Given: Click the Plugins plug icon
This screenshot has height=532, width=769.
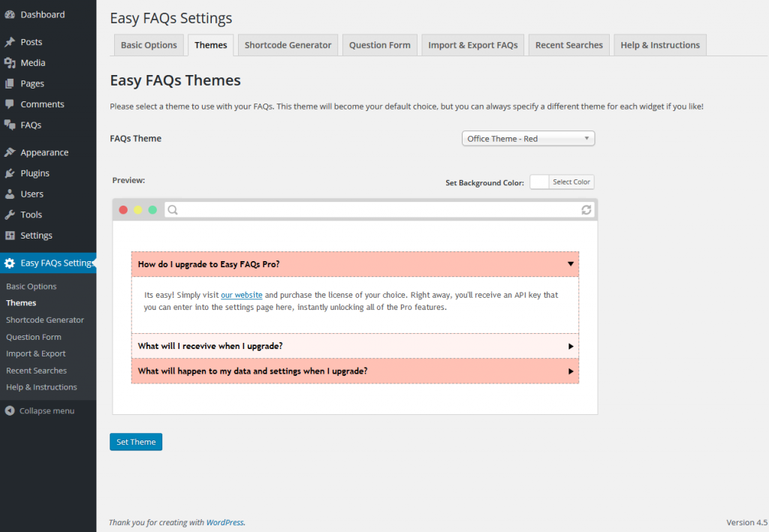Looking at the screenshot, I should click(x=10, y=173).
